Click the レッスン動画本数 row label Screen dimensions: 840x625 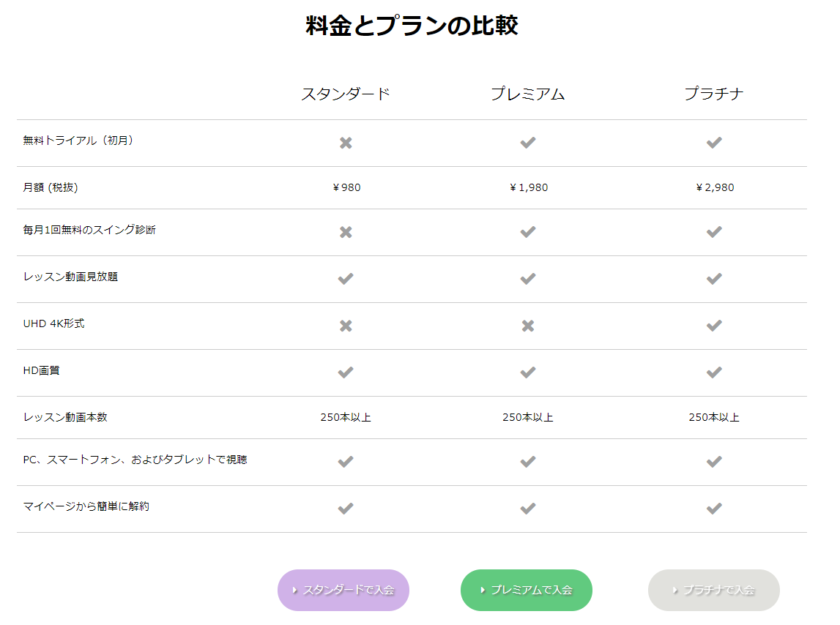65,417
